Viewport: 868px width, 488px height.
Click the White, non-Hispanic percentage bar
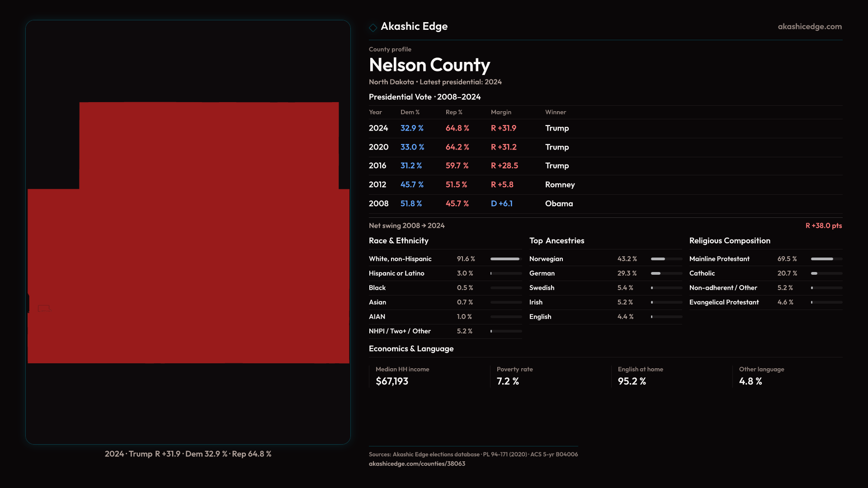(x=505, y=259)
